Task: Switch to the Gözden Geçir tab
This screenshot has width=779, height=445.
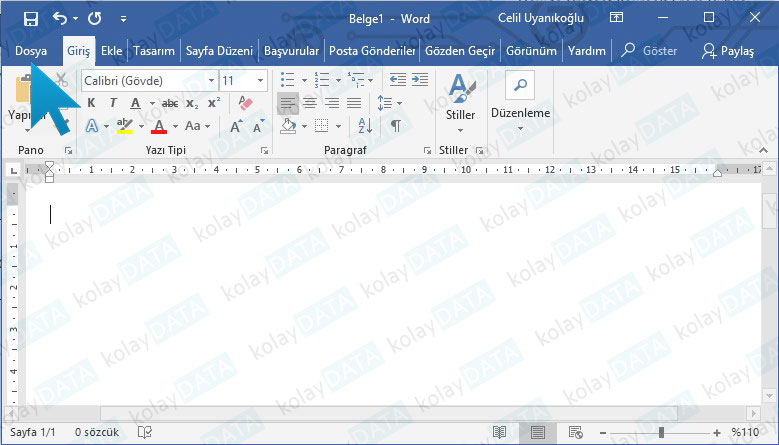Action: coord(460,51)
